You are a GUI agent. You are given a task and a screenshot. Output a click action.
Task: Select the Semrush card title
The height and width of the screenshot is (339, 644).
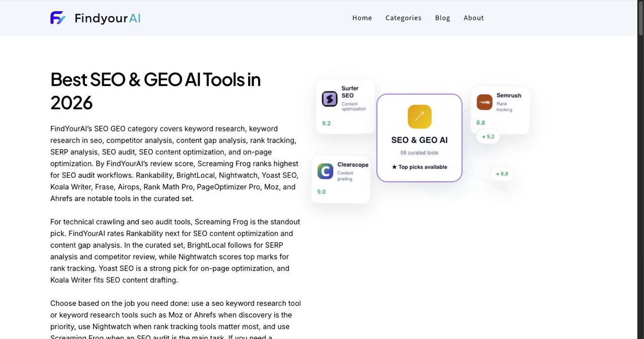tap(509, 95)
